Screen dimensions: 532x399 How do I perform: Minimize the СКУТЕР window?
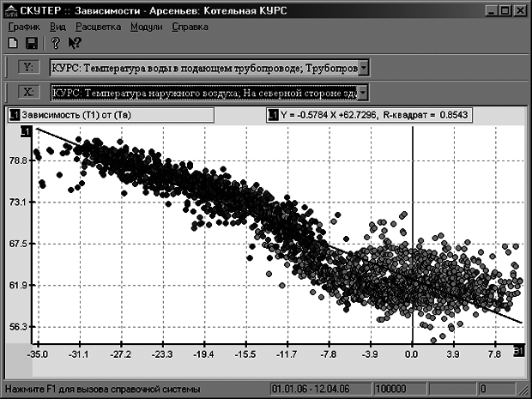click(x=492, y=11)
